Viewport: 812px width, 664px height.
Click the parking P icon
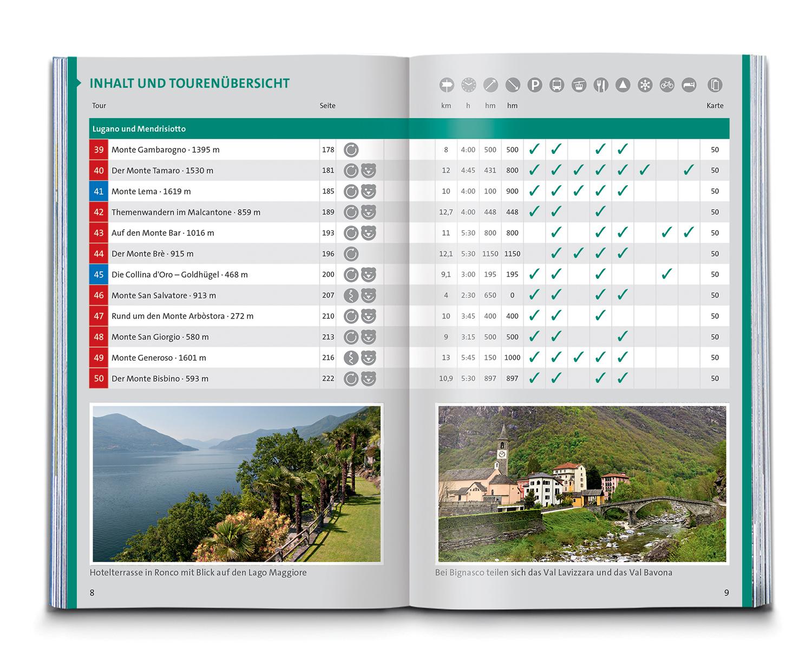coord(535,85)
